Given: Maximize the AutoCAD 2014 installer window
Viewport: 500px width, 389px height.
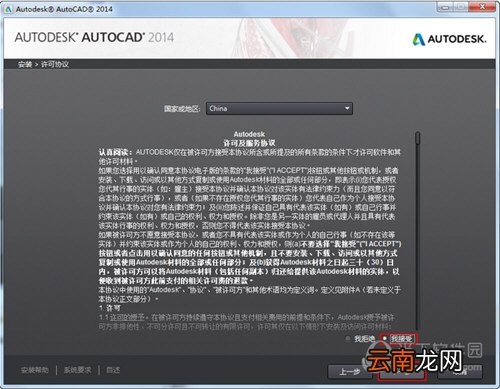Looking at the screenshot, I should (461, 7).
